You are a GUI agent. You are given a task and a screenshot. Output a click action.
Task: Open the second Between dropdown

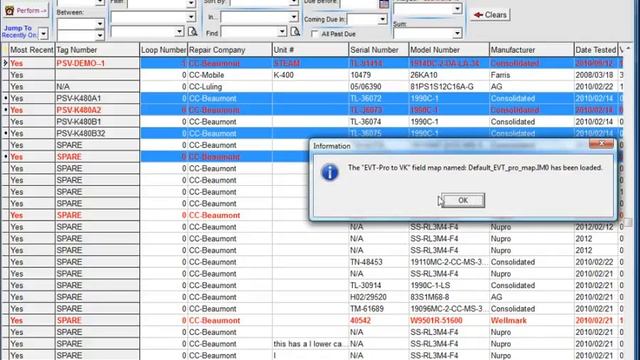(100, 36)
